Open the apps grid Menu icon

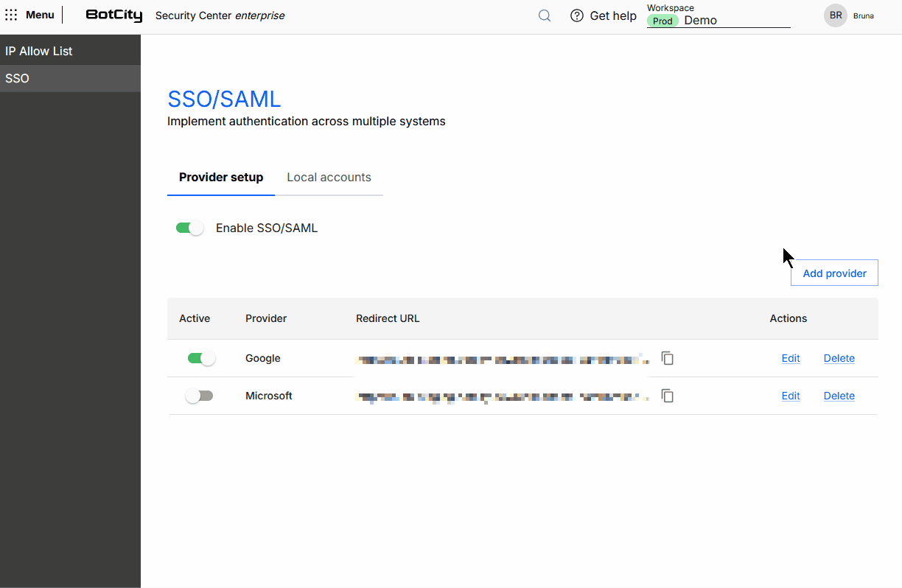[11, 15]
